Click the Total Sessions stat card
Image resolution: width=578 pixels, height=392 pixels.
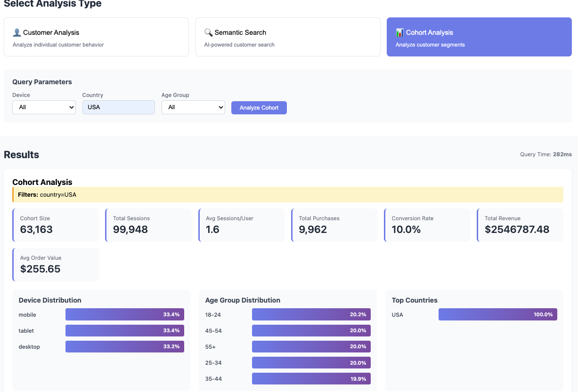[x=148, y=225]
